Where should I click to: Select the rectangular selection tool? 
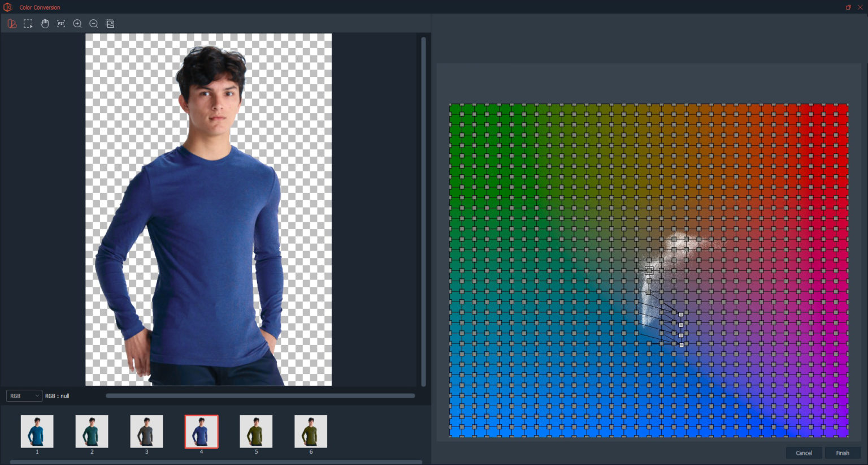pos(28,24)
